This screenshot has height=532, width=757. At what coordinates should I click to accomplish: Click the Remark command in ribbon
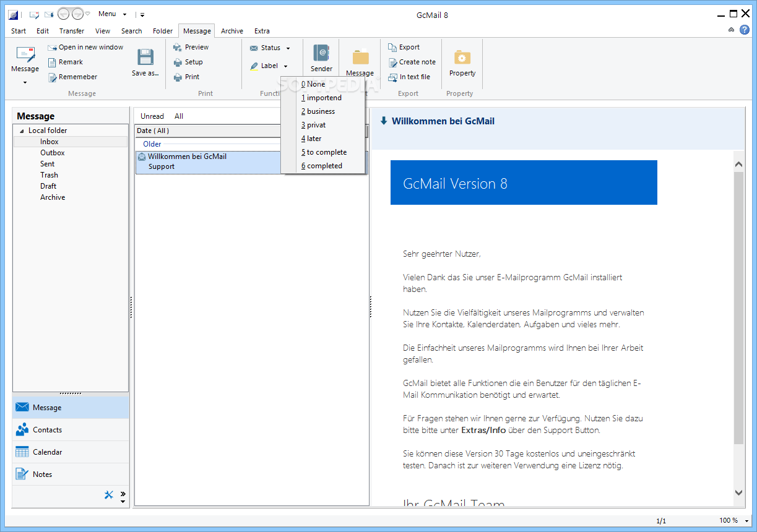coord(66,62)
